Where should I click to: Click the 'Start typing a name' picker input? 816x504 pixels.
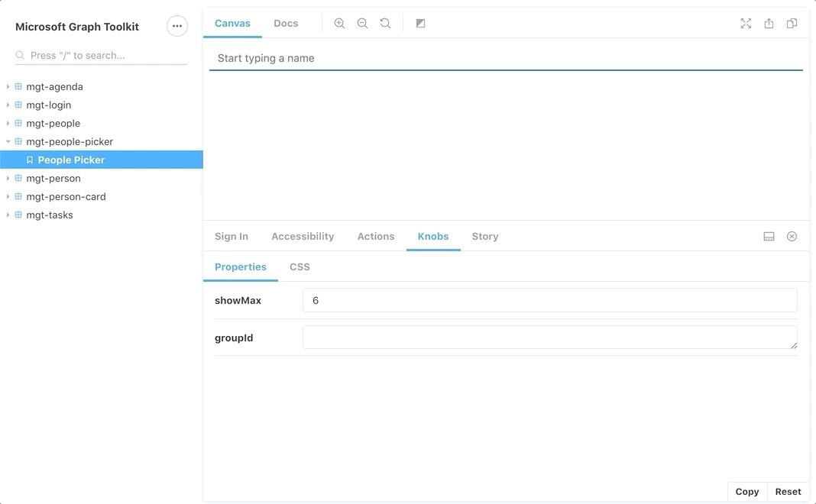506,58
